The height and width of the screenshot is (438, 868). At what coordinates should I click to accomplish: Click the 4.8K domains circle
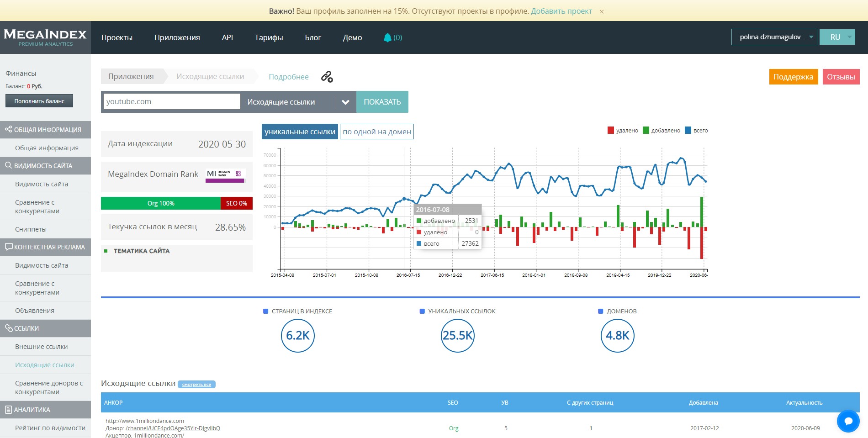[x=618, y=335]
